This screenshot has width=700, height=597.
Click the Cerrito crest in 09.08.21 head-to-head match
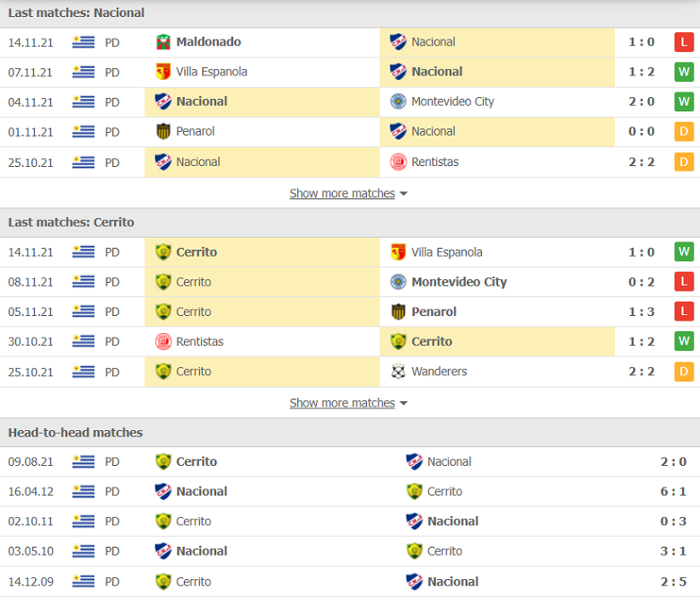[163, 461]
